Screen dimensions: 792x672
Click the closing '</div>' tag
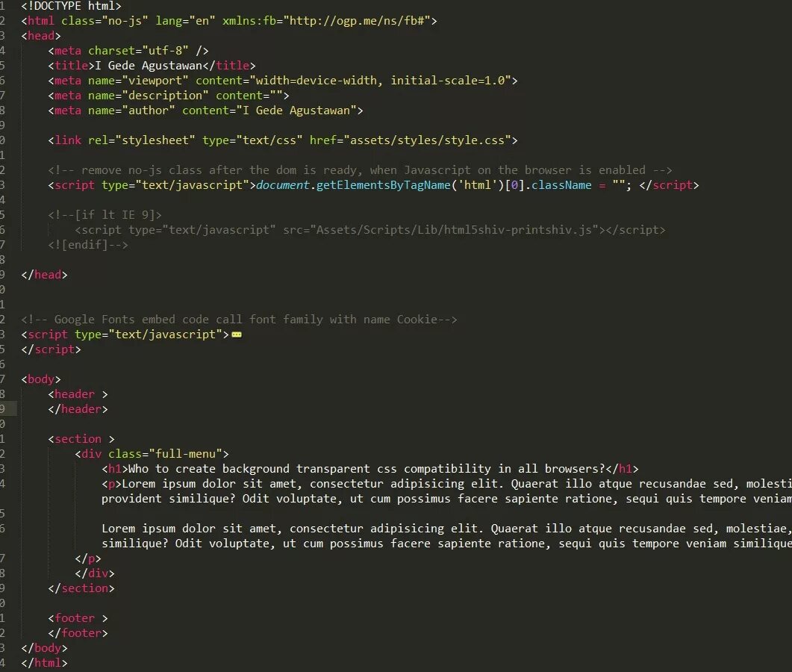coord(95,573)
